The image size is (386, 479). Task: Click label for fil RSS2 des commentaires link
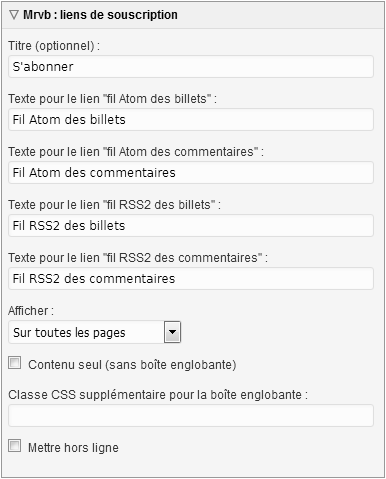click(138, 258)
